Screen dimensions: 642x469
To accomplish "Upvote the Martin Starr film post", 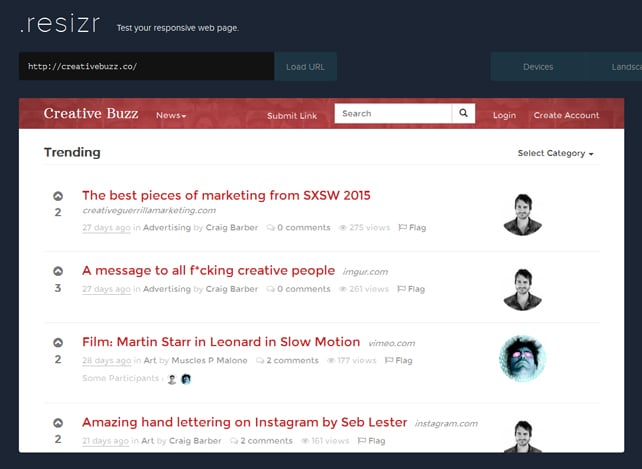I will pyautogui.click(x=58, y=343).
